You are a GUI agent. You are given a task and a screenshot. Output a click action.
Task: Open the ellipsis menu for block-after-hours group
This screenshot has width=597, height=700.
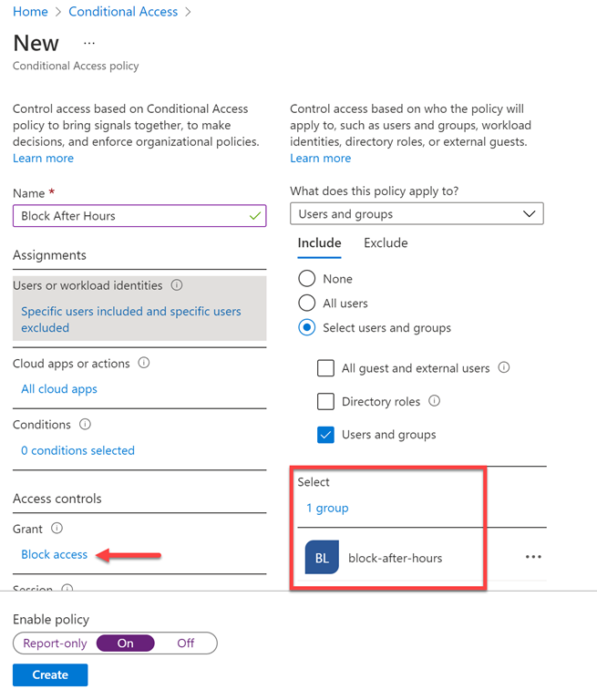click(x=533, y=557)
